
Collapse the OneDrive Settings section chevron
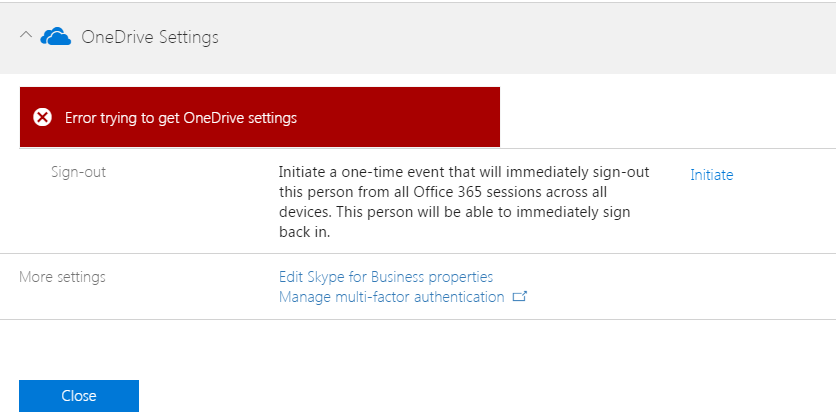[25, 37]
